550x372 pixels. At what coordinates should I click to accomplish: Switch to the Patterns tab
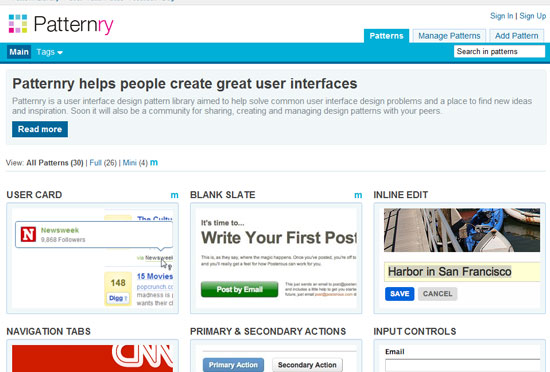[386, 36]
